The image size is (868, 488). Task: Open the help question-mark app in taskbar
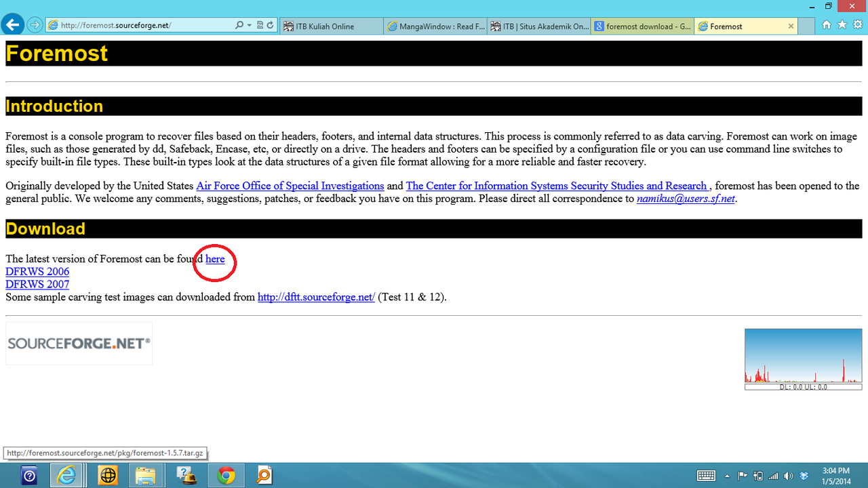point(29,475)
